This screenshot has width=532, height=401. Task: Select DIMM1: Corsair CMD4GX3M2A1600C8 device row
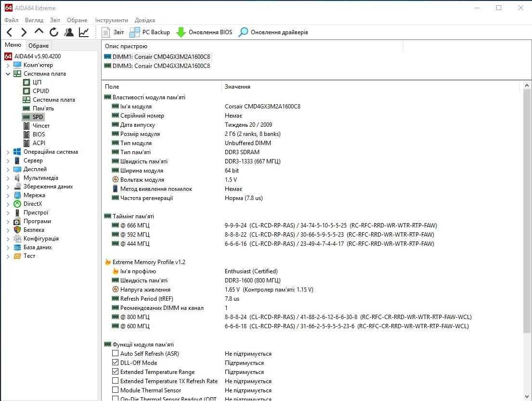coord(157,57)
